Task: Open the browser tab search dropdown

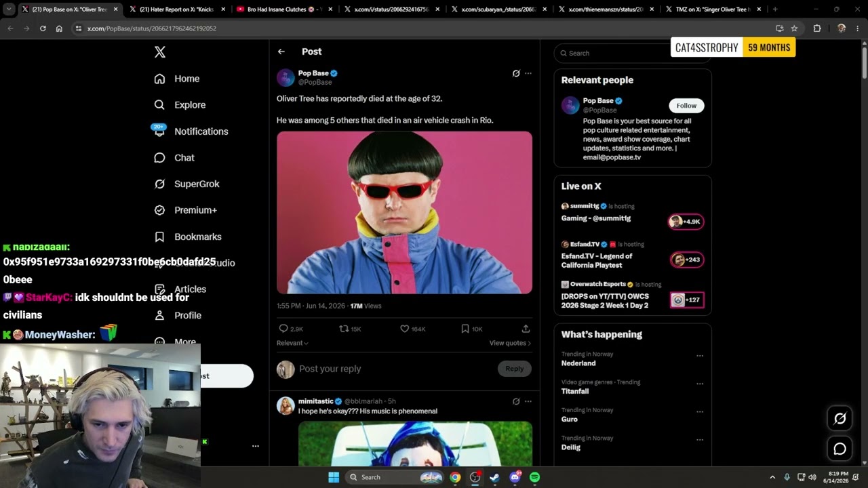Action: (9, 9)
